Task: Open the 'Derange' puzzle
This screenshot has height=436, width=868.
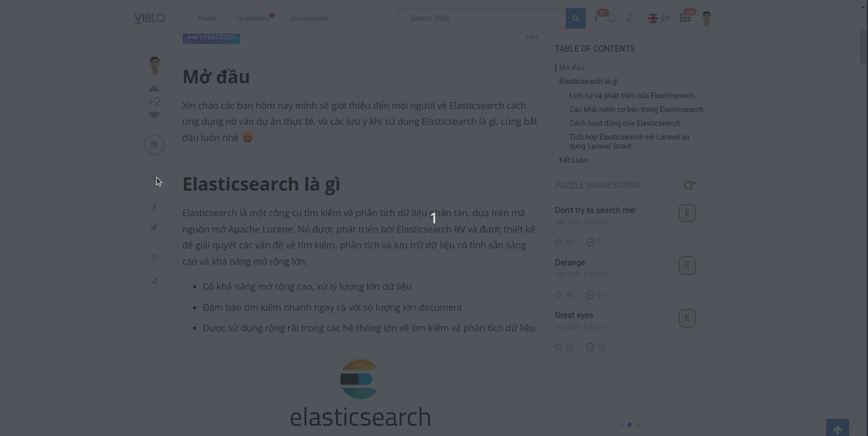Action: 570,263
